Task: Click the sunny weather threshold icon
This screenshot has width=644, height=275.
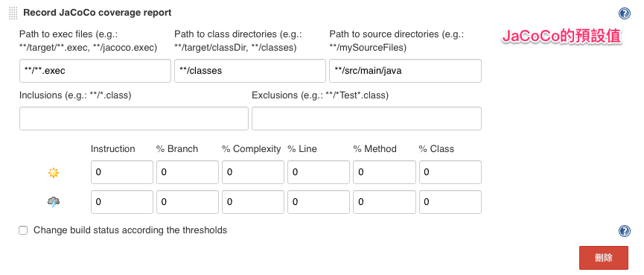Action: [54, 173]
